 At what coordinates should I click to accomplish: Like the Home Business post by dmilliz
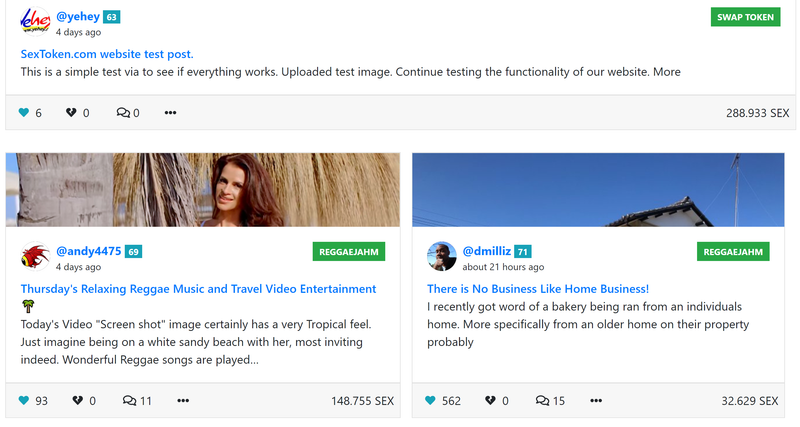pos(431,401)
